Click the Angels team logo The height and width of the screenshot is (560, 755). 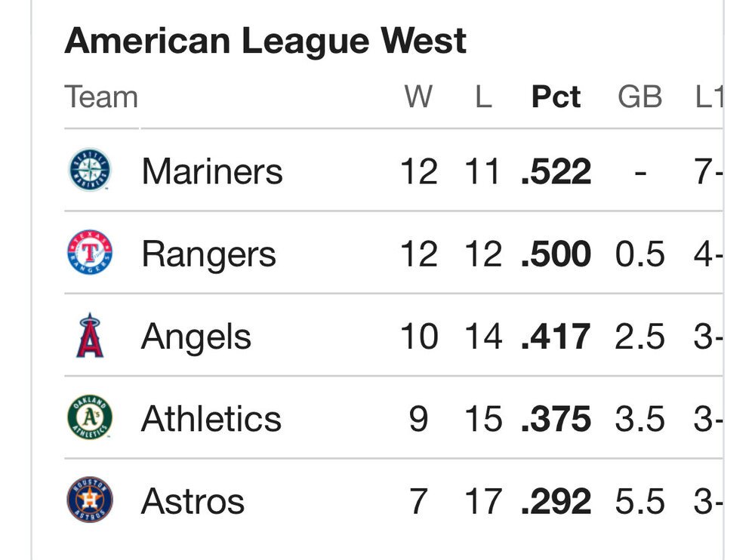click(x=90, y=335)
